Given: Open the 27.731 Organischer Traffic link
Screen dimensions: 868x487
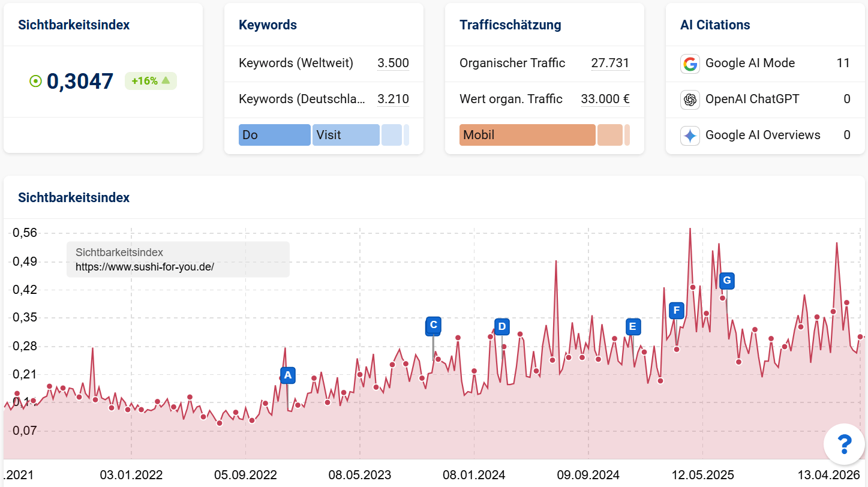Looking at the screenshot, I should coord(610,63).
